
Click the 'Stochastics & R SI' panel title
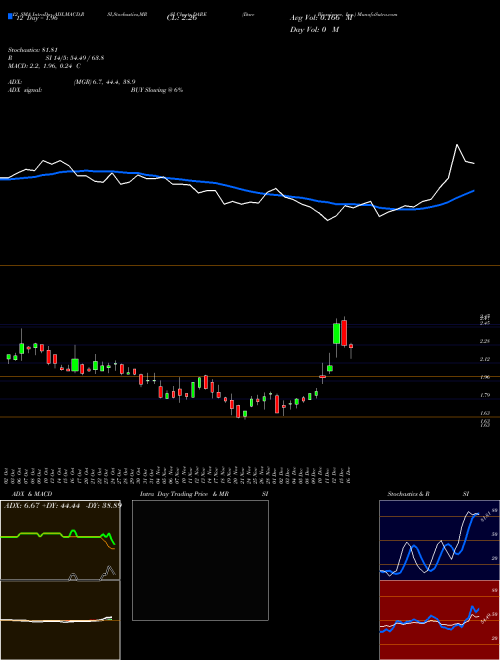coord(428,494)
